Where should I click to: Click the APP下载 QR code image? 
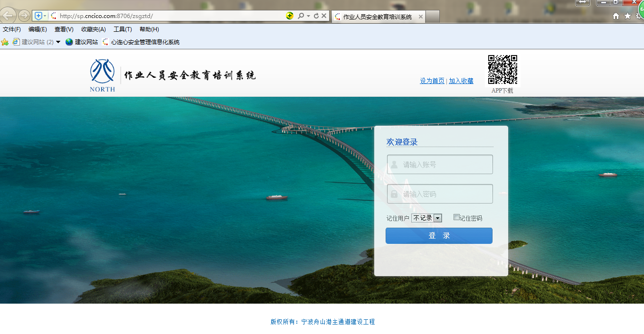click(502, 69)
